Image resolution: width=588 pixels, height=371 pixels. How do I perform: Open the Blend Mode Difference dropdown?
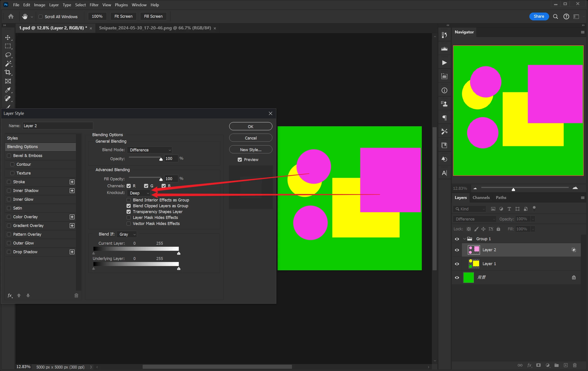click(x=149, y=150)
